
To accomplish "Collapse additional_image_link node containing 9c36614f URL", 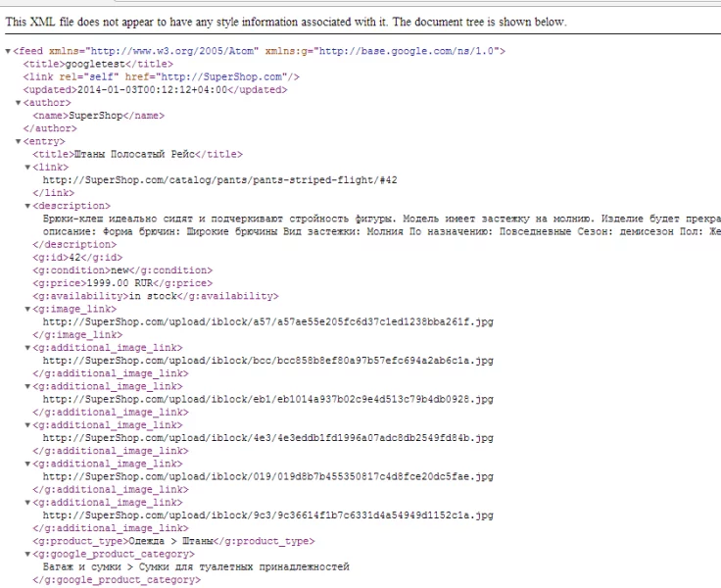I will [27, 503].
